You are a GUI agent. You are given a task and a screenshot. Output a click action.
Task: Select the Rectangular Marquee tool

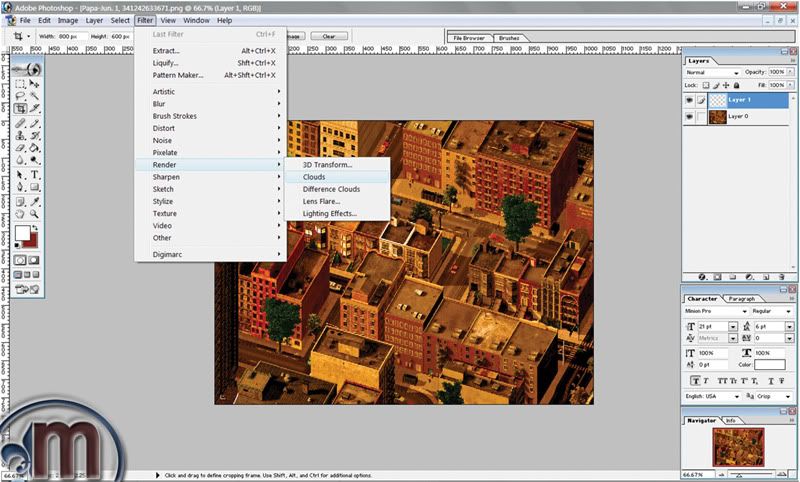pyautogui.click(x=20, y=82)
